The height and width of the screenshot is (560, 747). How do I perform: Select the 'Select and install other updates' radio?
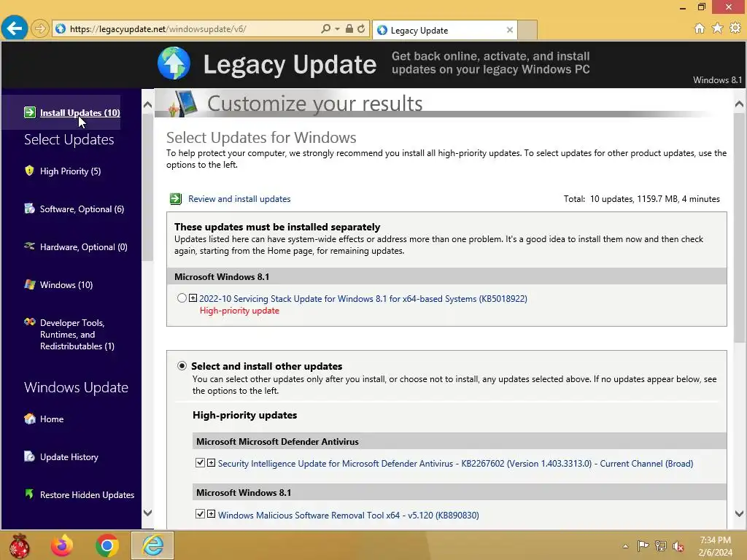(182, 366)
